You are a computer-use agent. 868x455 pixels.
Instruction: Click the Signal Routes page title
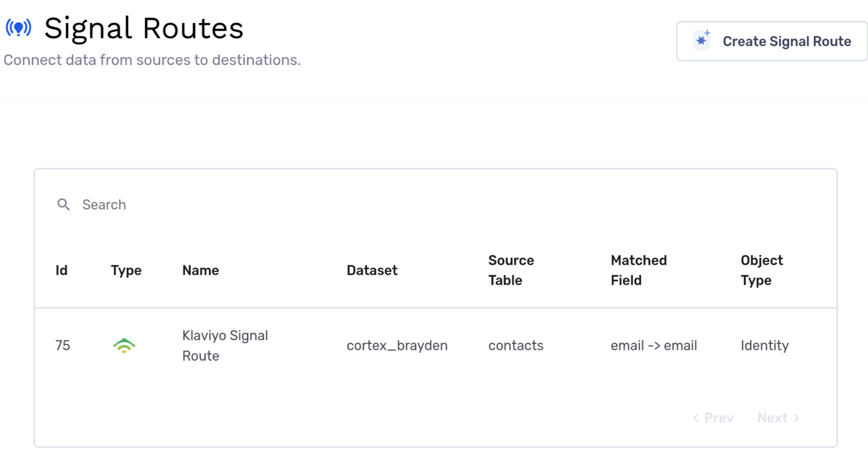[144, 28]
